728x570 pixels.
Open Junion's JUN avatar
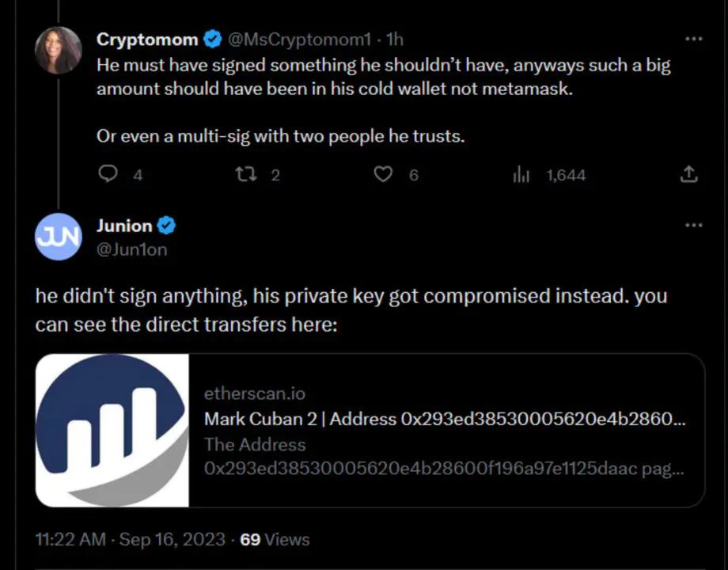coord(59,237)
